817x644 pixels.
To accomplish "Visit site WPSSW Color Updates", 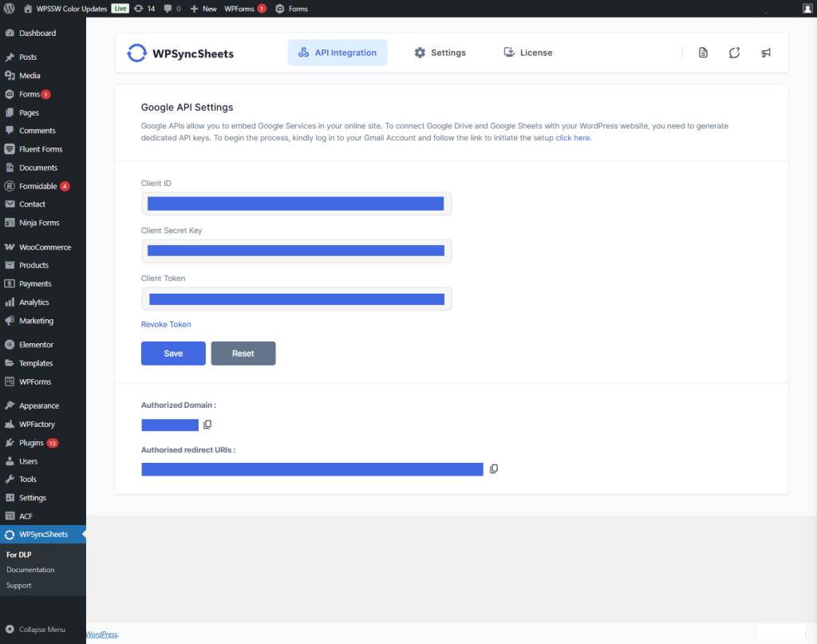I will [x=65, y=8].
